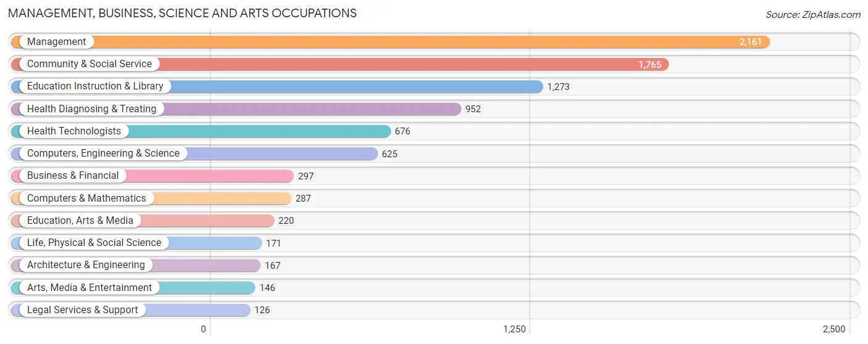Viewport: 868px width, 344px height.
Task: Select the Health Diagnosing & Treating label
Action: 91,109
